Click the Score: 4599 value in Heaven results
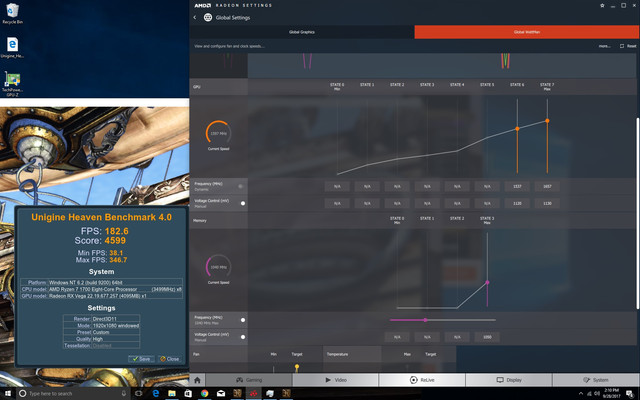This screenshot has height=400, width=640. tap(100, 240)
